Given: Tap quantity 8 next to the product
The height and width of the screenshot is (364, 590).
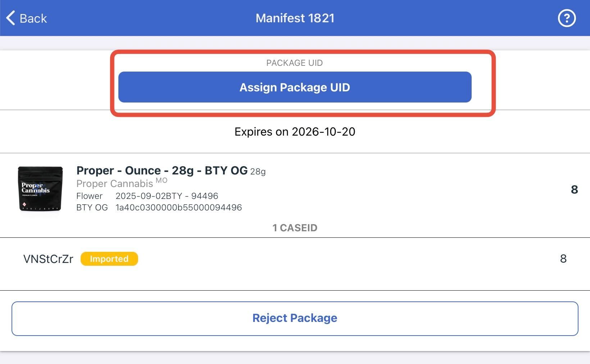Looking at the screenshot, I should pyautogui.click(x=575, y=190).
